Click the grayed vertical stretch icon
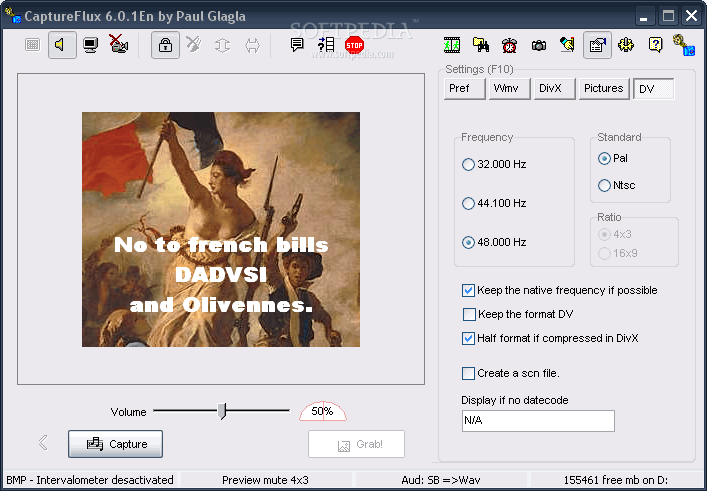 (x=223, y=45)
